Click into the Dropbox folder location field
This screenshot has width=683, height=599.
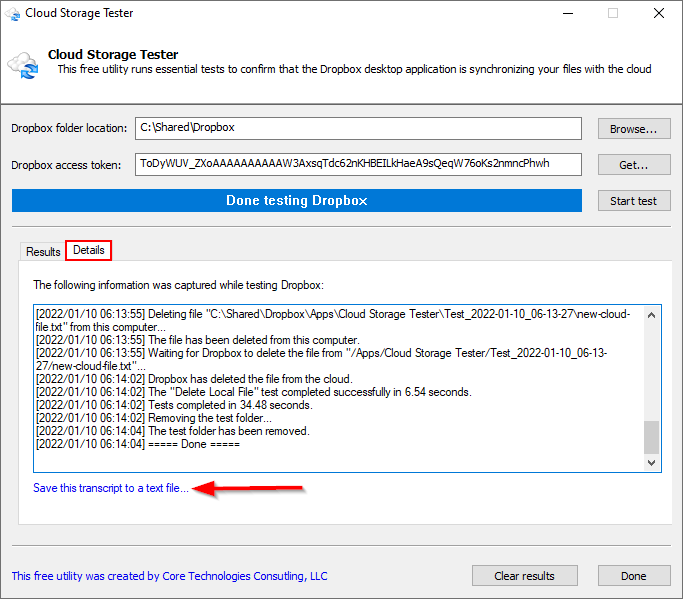coord(358,128)
